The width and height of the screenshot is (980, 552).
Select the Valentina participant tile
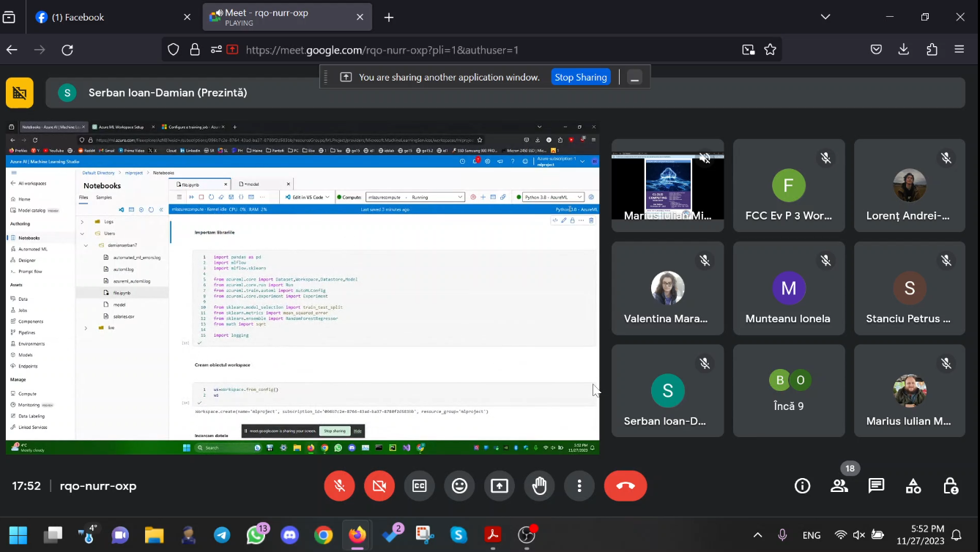[667, 288]
